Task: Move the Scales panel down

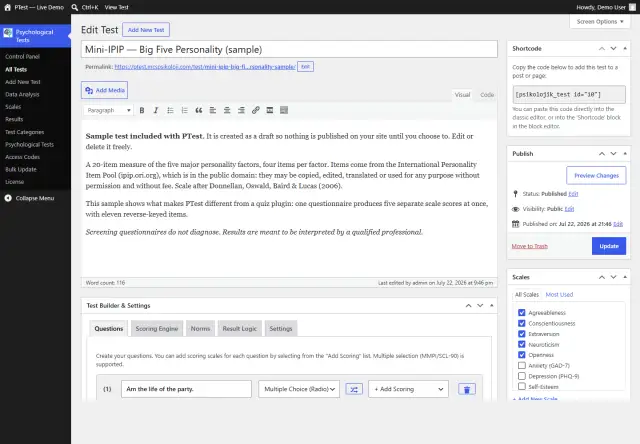Action: coord(613,277)
